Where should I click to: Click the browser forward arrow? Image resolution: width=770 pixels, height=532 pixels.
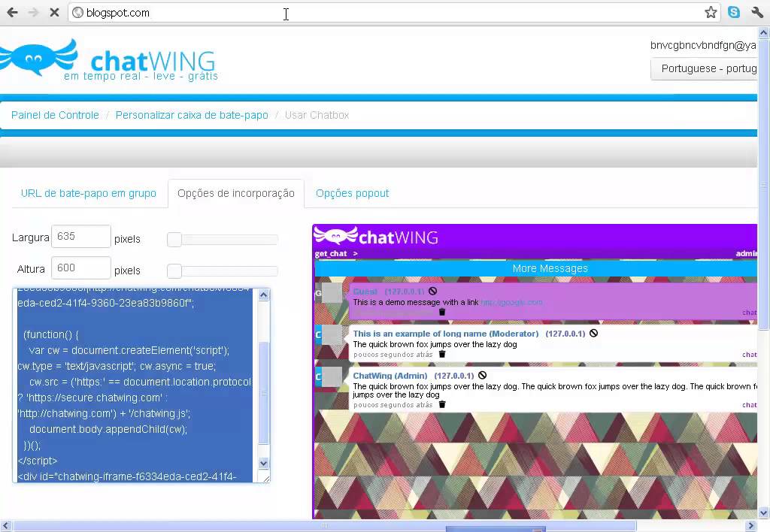tap(33, 12)
